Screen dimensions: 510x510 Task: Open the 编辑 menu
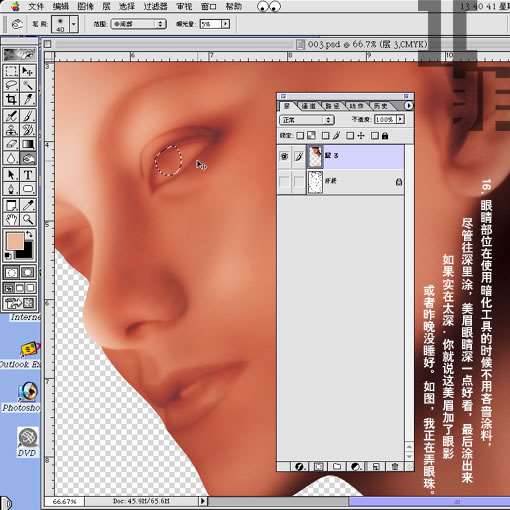[x=61, y=6]
